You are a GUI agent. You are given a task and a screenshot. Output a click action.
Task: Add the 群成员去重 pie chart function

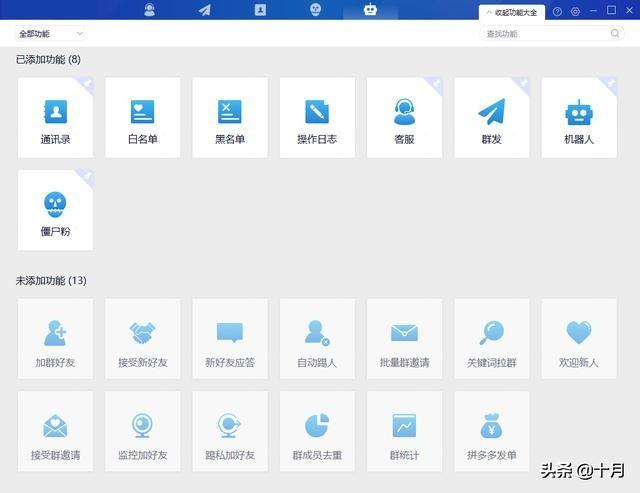317,431
